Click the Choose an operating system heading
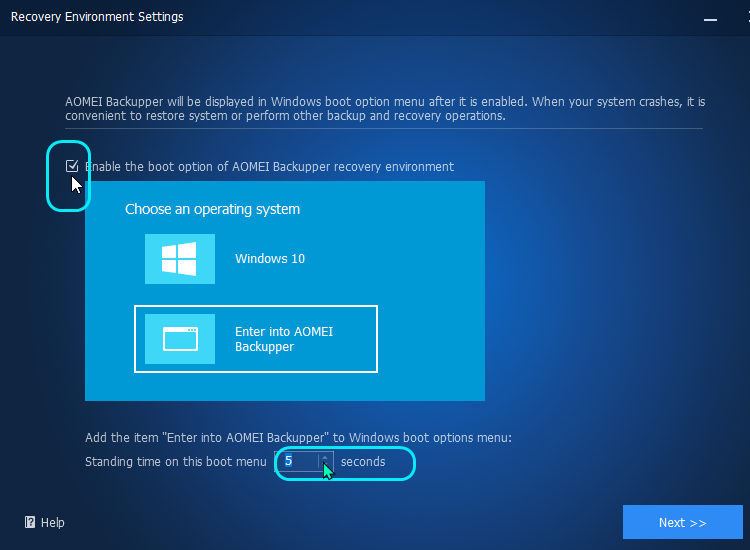This screenshot has height=550, width=750. 212,209
